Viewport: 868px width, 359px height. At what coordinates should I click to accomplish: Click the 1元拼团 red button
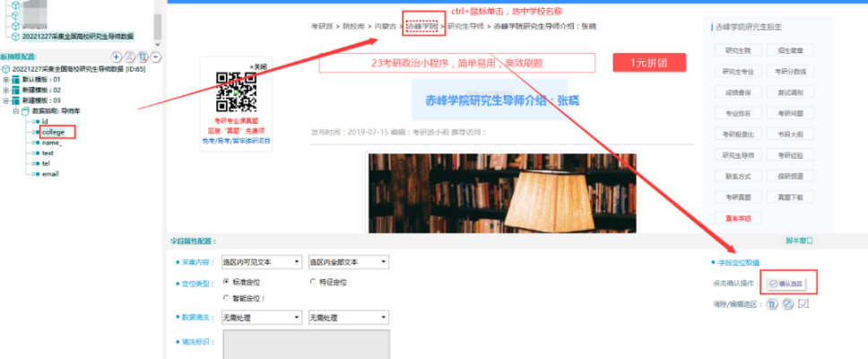[x=649, y=63]
